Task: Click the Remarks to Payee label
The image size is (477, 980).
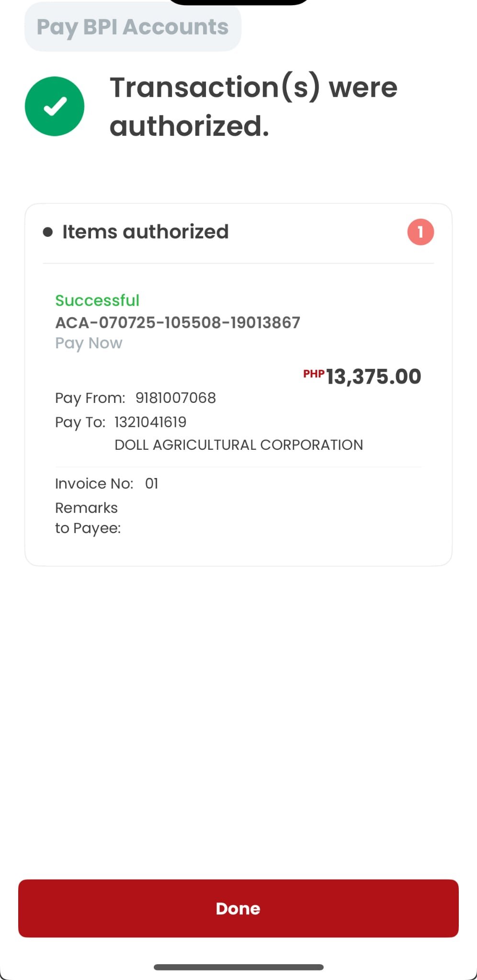Action: (x=88, y=518)
